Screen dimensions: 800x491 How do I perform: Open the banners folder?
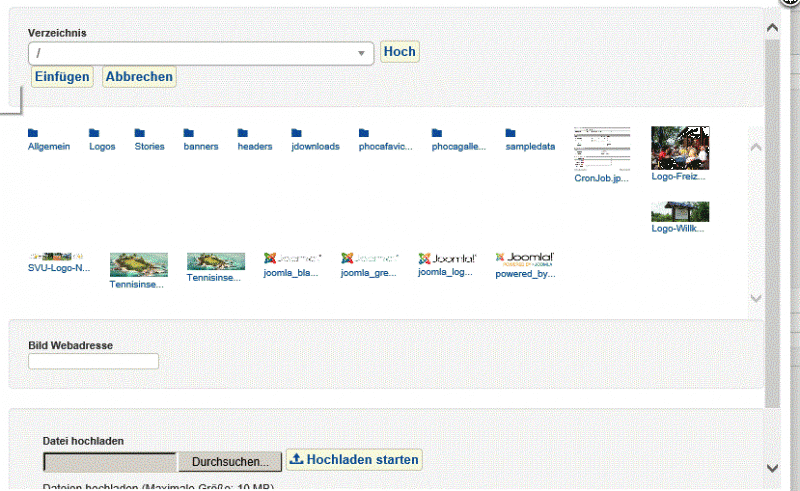tap(189, 133)
